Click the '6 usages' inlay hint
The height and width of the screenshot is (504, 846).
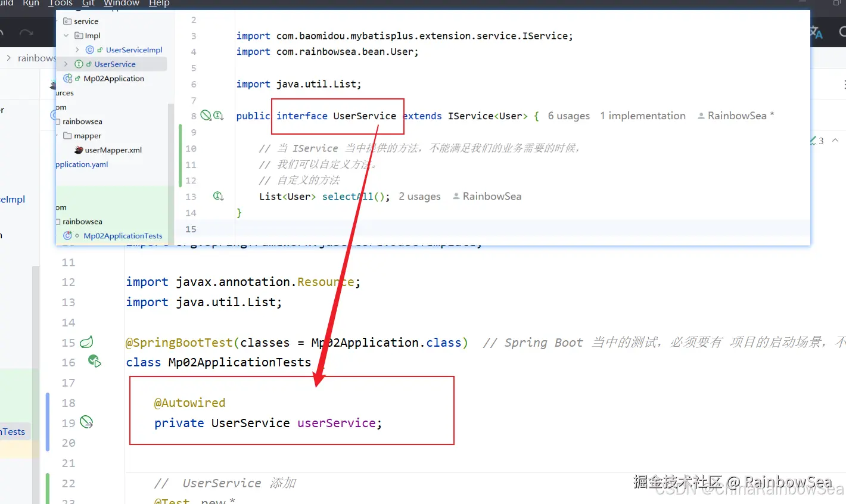coord(569,116)
